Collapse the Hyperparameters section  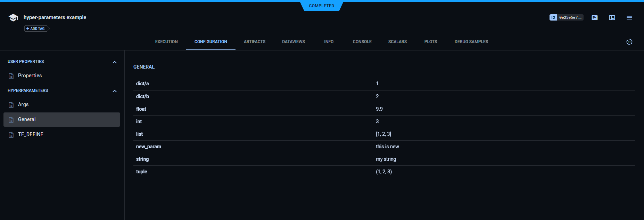click(x=115, y=91)
